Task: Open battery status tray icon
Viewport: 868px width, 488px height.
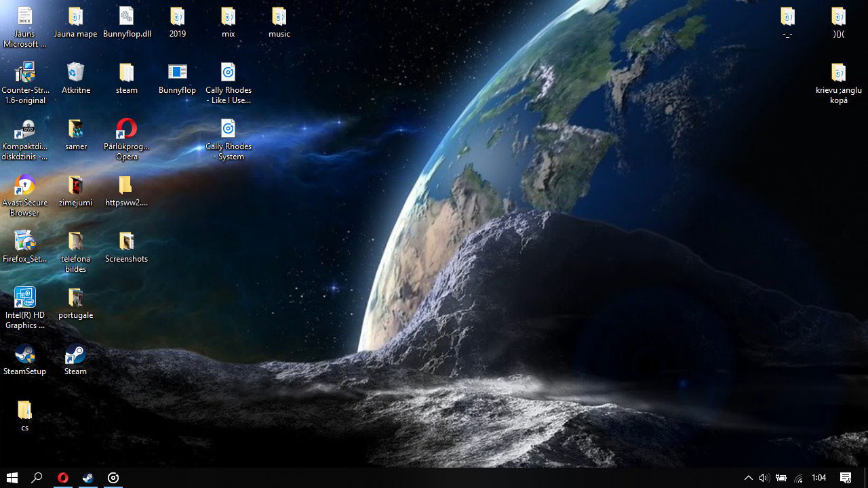Action: pos(781,478)
